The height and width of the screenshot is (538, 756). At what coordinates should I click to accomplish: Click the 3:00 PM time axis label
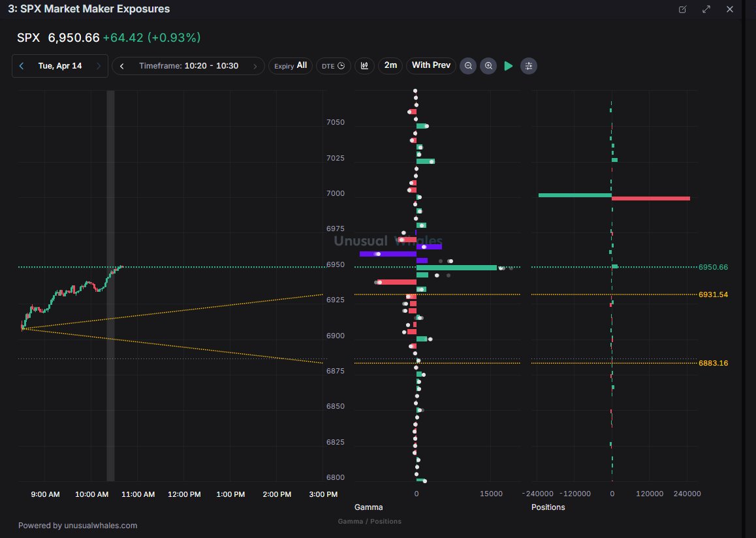click(323, 495)
